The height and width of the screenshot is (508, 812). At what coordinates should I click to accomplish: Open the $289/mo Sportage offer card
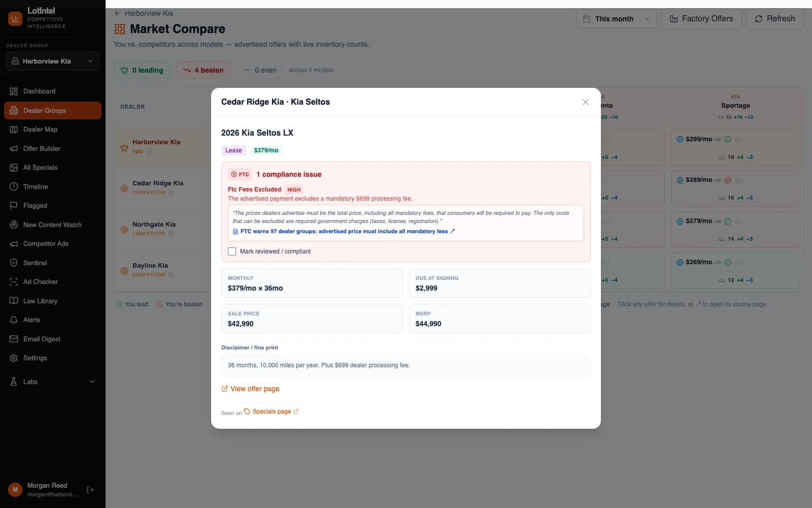click(735, 188)
